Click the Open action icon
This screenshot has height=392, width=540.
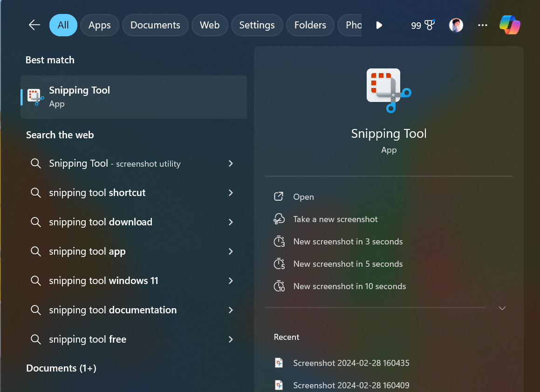[279, 196]
